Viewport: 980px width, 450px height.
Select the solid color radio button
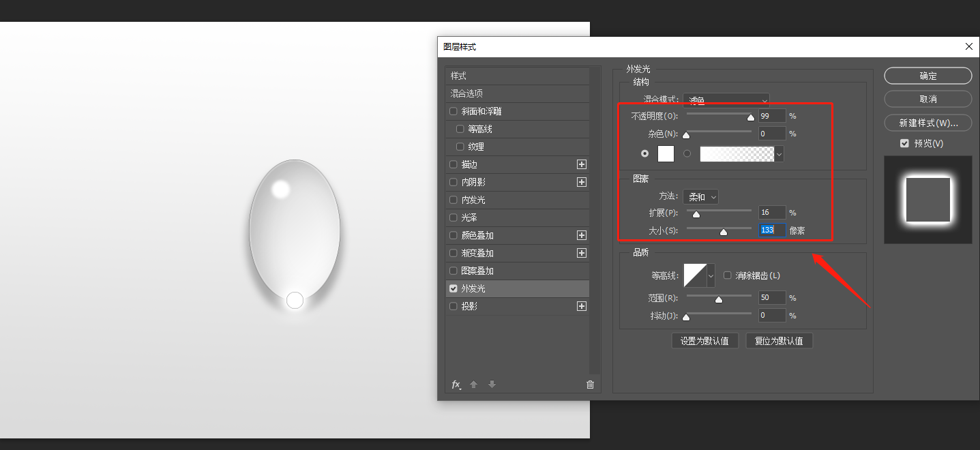coord(644,154)
